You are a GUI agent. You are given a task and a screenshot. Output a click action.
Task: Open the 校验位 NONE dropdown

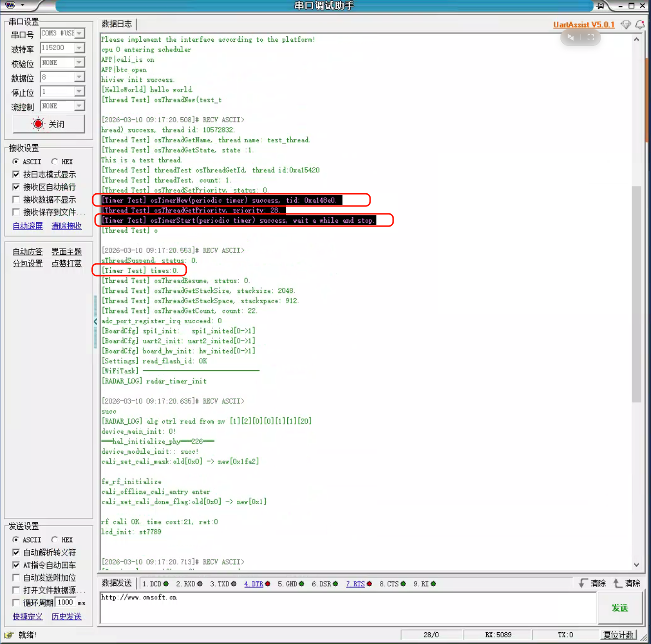79,62
